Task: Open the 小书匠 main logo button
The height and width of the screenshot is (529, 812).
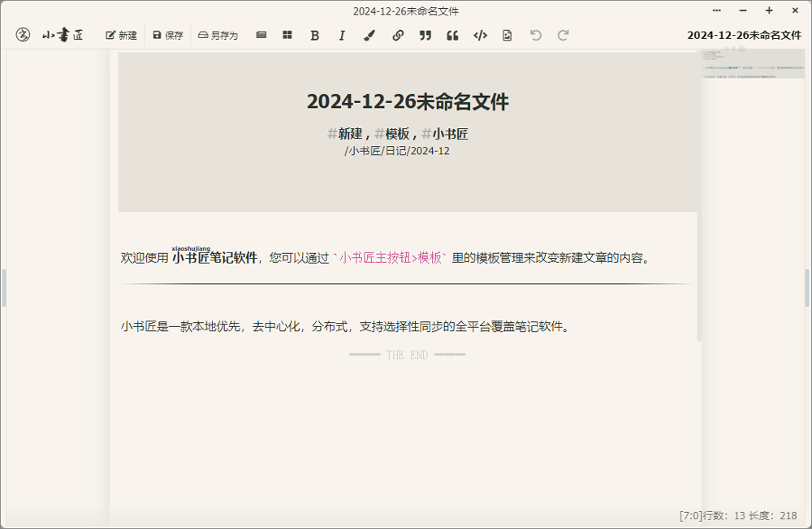Action: pyautogui.click(x=23, y=35)
